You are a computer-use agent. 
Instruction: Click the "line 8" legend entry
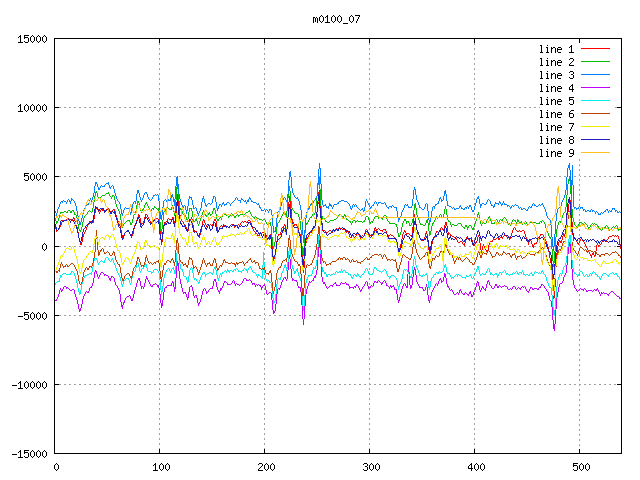(x=556, y=140)
